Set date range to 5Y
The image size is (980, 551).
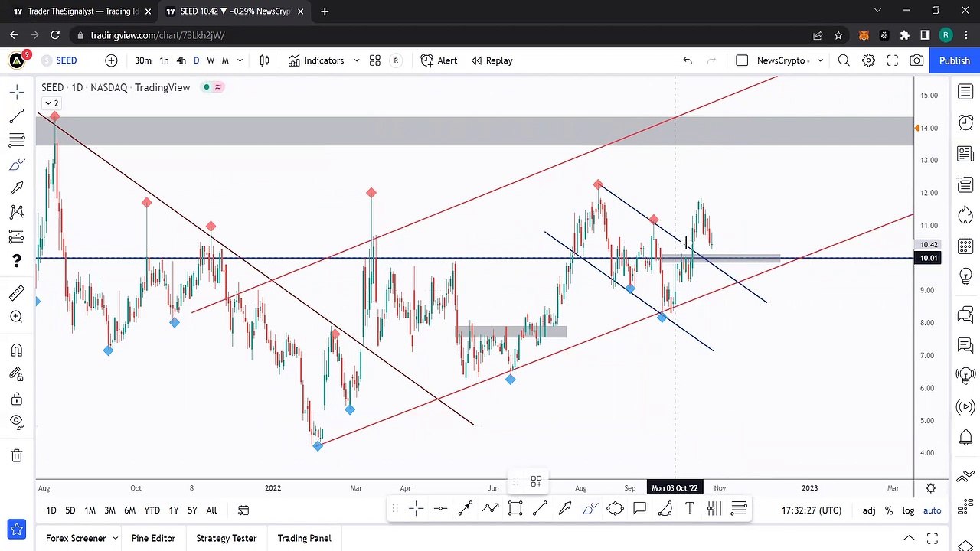coord(192,510)
